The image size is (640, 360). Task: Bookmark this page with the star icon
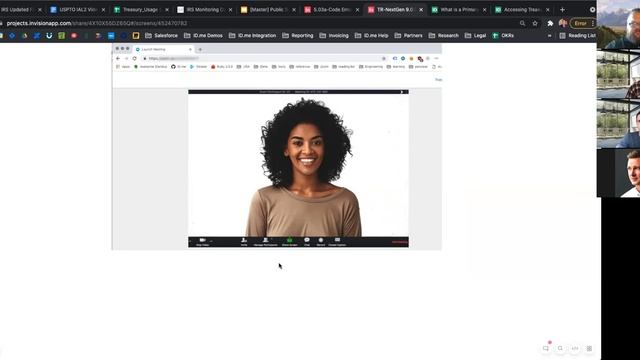535,23
